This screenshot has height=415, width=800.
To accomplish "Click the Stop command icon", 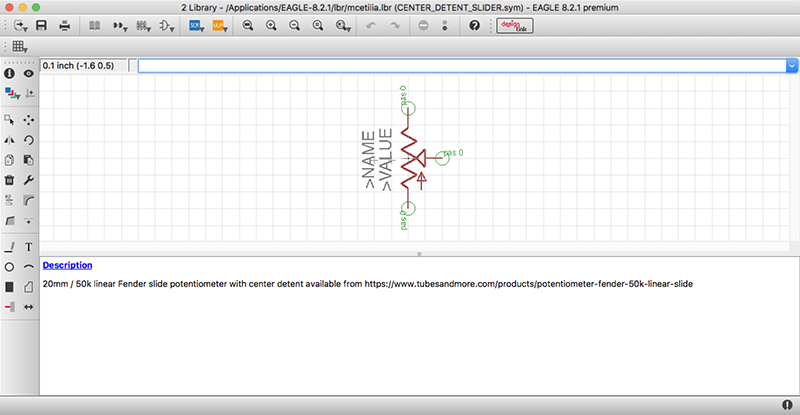I will tap(423, 26).
